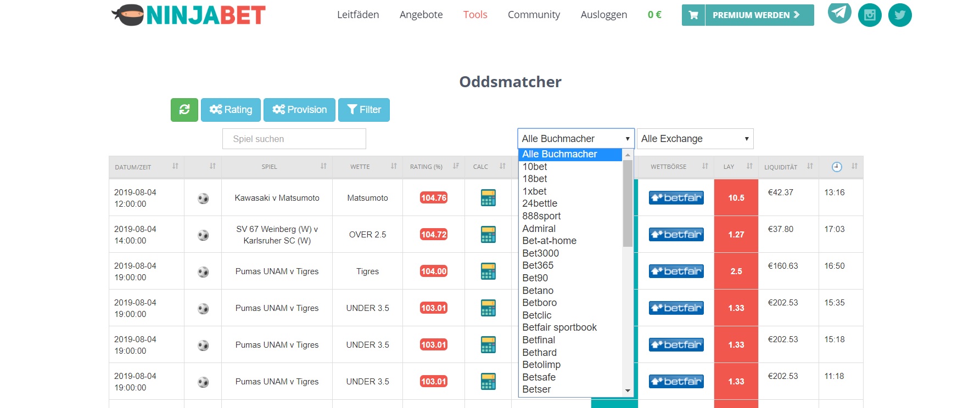Open the Tools menu
The width and height of the screenshot is (980, 408).
(x=475, y=15)
